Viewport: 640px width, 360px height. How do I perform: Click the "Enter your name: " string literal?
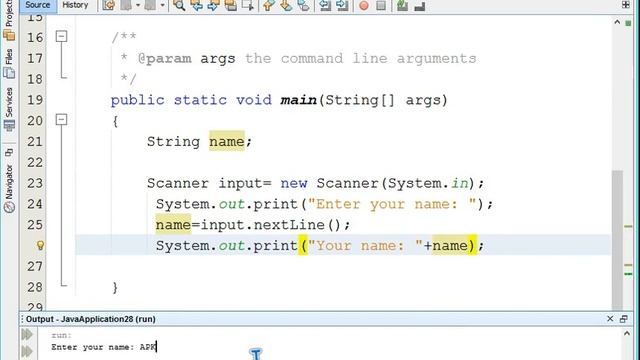pos(392,204)
